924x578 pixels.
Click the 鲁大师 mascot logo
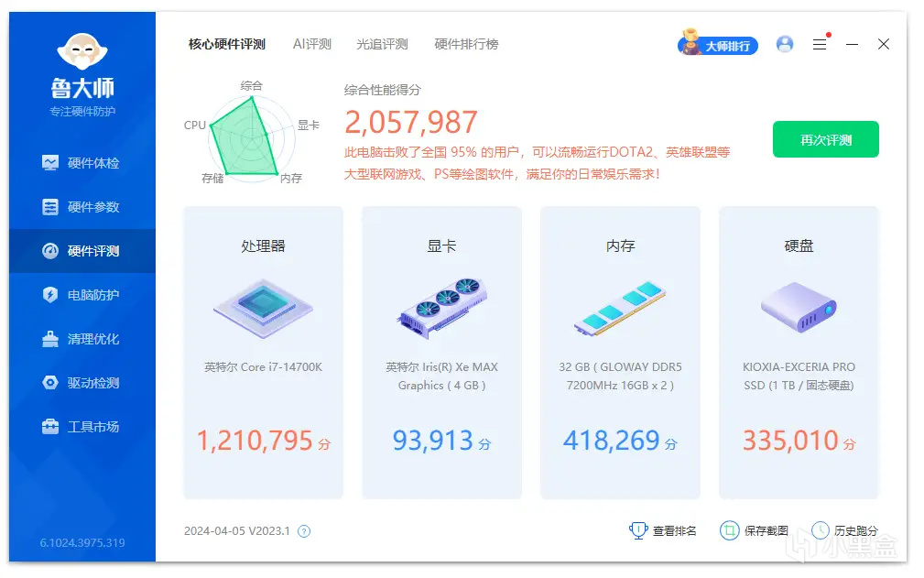click(x=82, y=51)
